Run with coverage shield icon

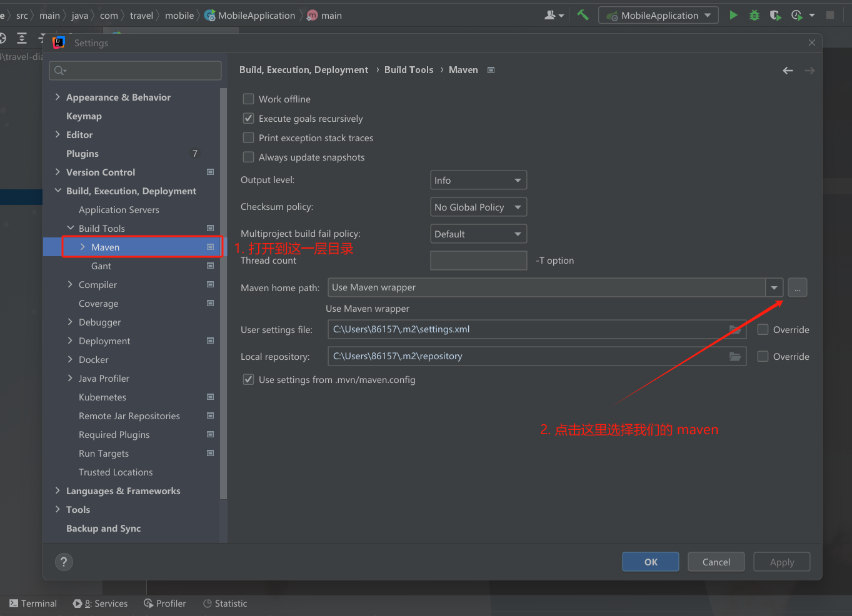775,15
